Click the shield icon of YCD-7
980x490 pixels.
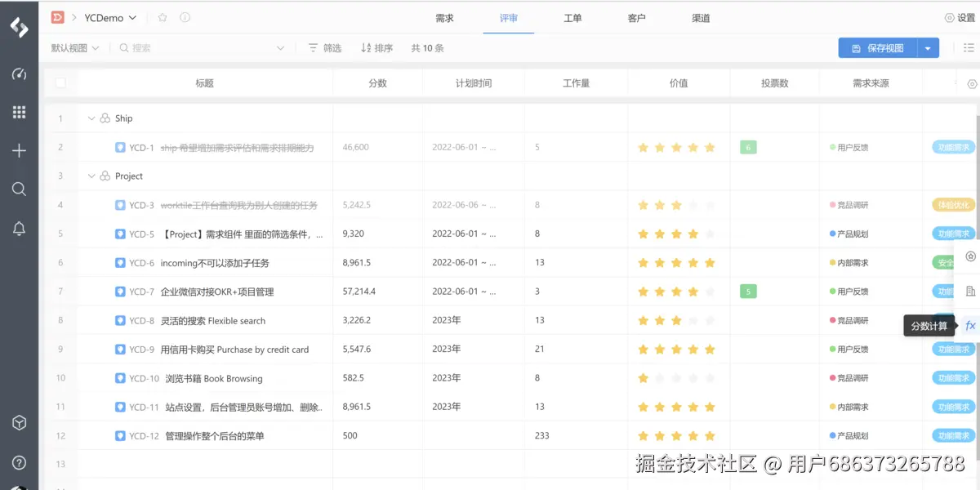[x=120, y=292]
